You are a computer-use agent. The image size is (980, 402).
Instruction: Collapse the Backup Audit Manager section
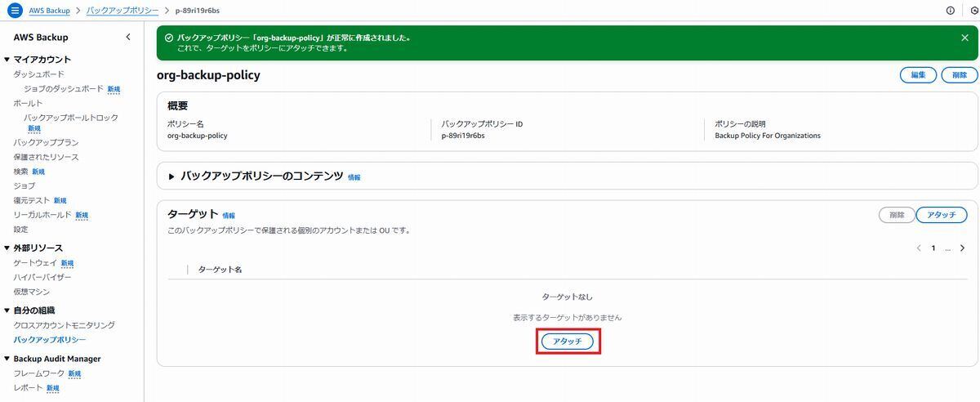(x=7, y=359)
